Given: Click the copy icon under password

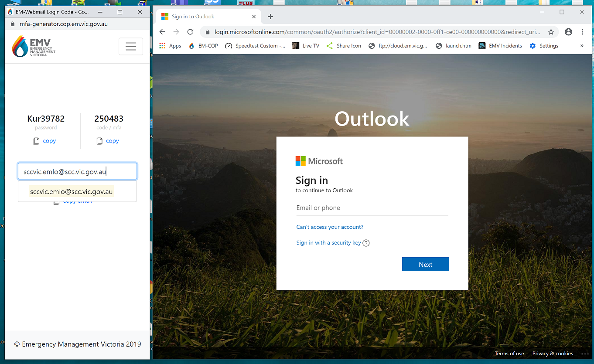Looking at the screenshot, I should point(37,141).
